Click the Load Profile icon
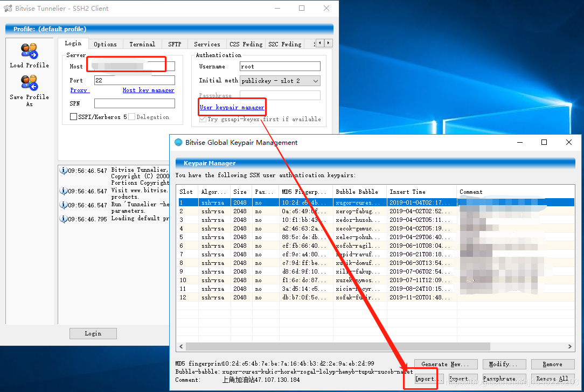584x392 pixels. [x=29, y=52]
